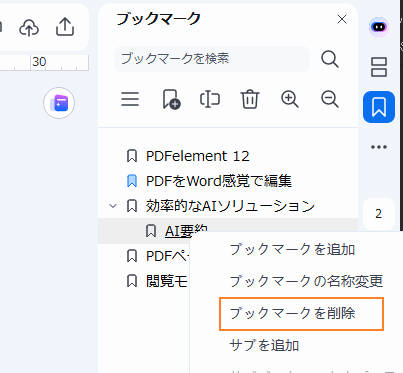This screenshot has width=403, height=373.
Task: Close the ブックマーク panel
Action: pos(342,19)
